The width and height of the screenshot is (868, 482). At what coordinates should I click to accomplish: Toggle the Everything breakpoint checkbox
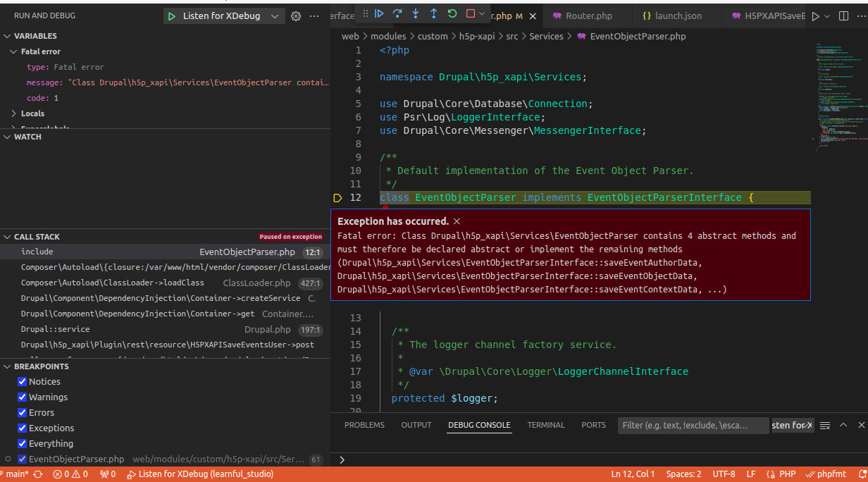point(22,443)
